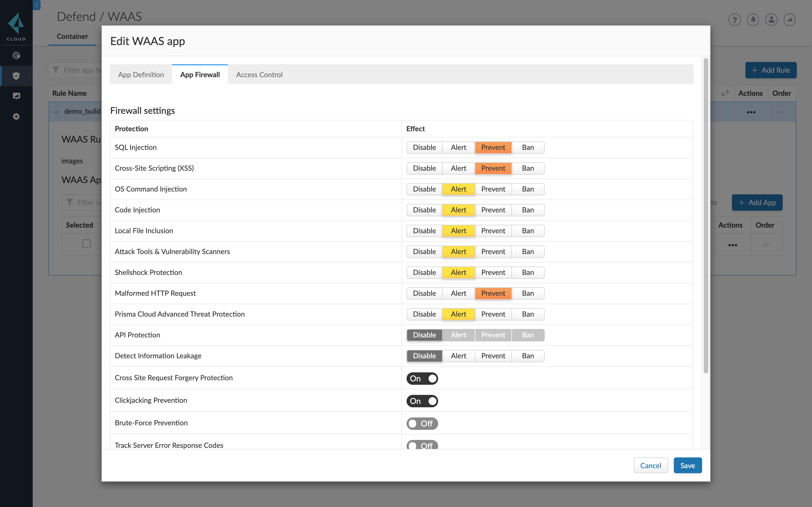Expand the sidebar with the chevron arrow
This screenshot has width=812, height=507.
pyautogui.click(x=37, y=5)
